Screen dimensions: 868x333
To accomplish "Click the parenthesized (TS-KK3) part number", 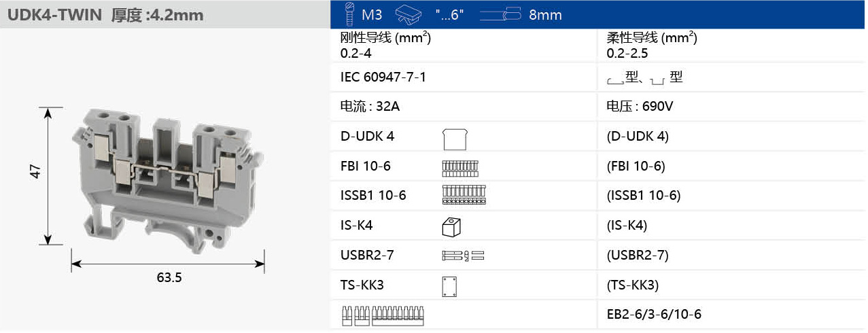I will (x=632, y=285).
